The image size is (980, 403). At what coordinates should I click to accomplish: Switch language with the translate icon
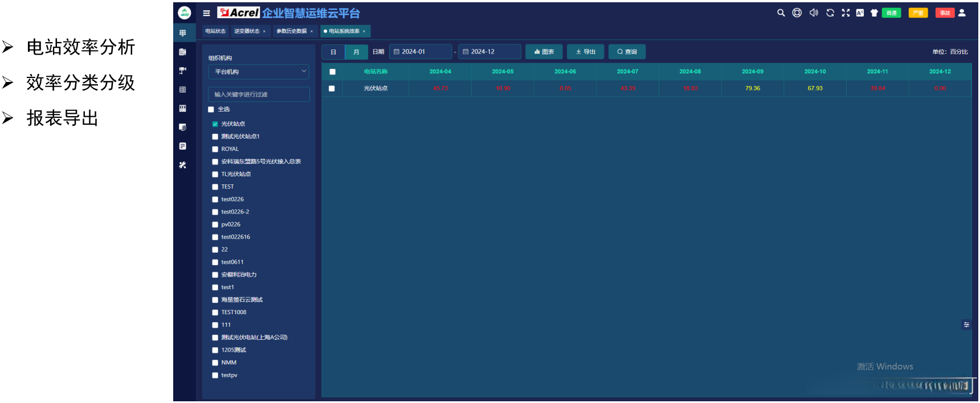point(860,13)
